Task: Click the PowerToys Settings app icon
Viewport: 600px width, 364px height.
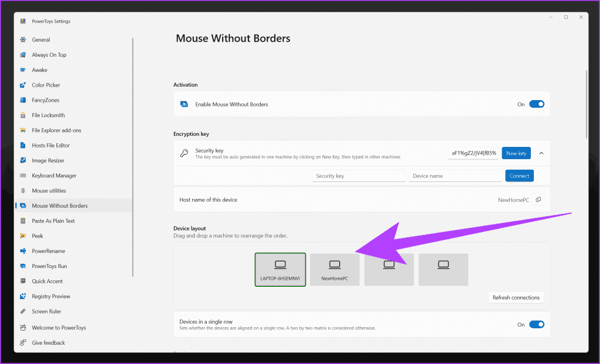Action: tap(23, 22)
